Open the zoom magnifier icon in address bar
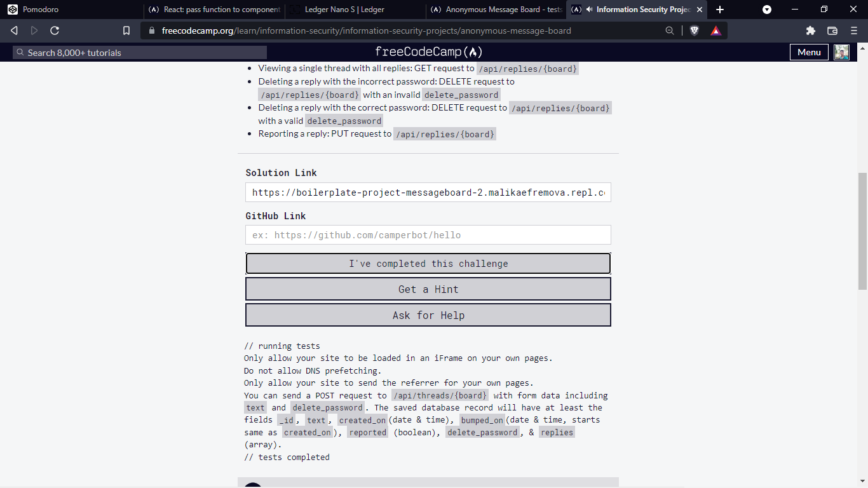 pos(670,30)
